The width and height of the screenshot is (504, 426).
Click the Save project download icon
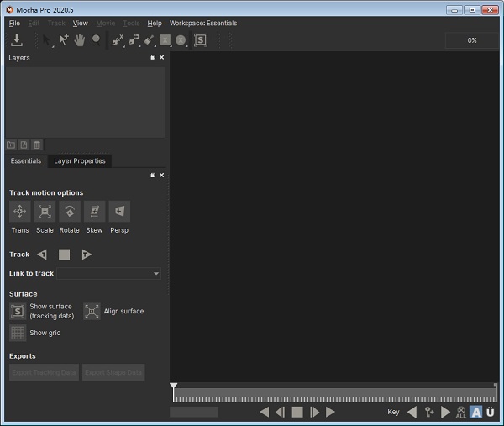point(17,40)
